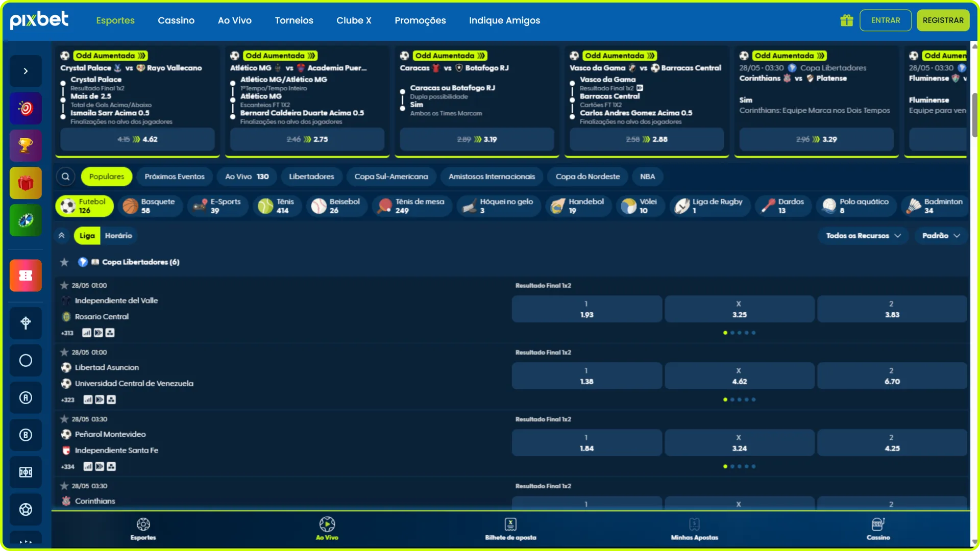Click the soccer ball outline sidebar icon
Viewport: 980px width, 551px height.
[26, 509]
